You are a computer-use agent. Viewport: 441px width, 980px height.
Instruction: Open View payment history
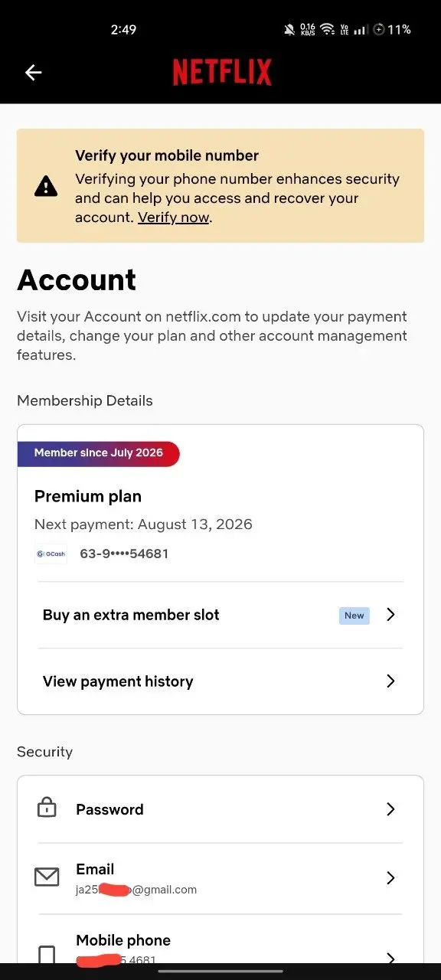[220, 681]
